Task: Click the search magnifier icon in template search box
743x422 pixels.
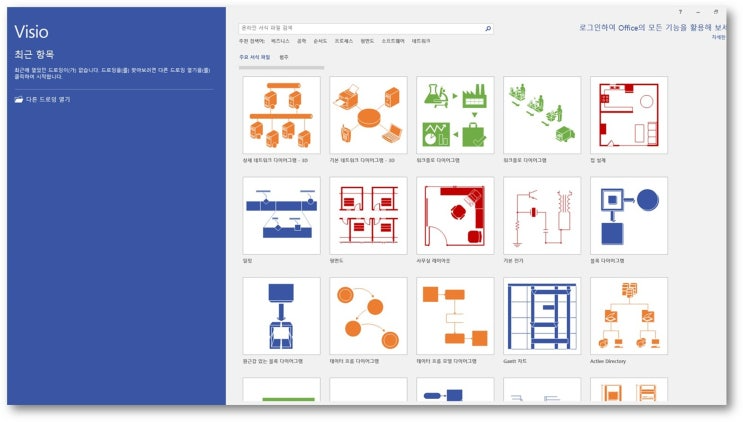Action: point(488,28)
